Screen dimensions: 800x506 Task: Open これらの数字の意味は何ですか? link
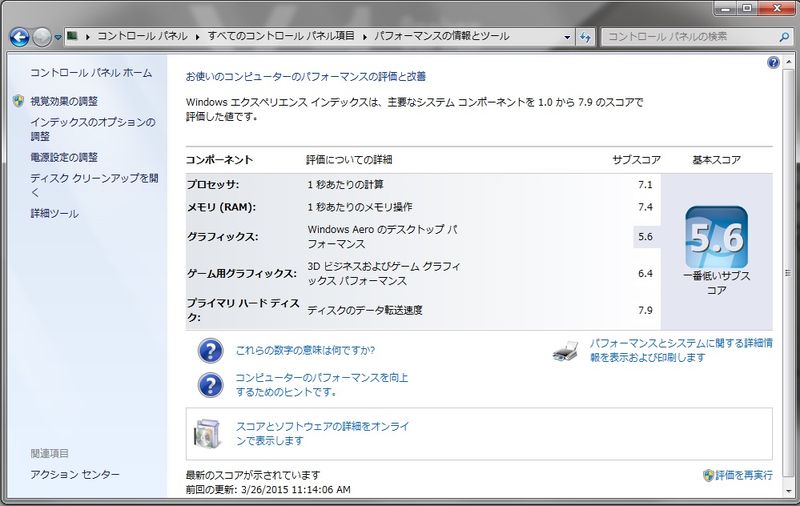(x=305, y=350)
